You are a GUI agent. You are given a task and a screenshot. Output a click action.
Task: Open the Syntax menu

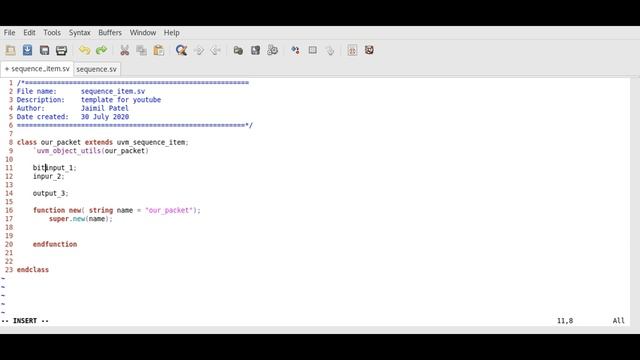(x=80, y=33)
